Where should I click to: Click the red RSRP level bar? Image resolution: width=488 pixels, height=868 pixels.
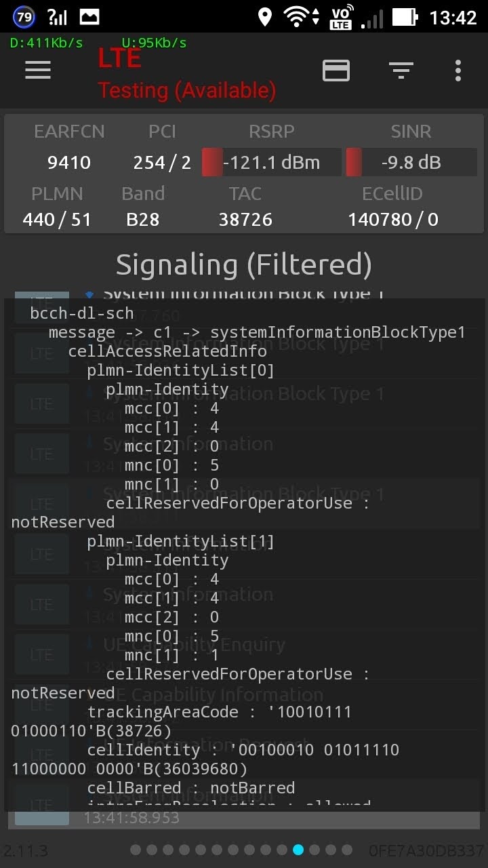click(212, 163)
